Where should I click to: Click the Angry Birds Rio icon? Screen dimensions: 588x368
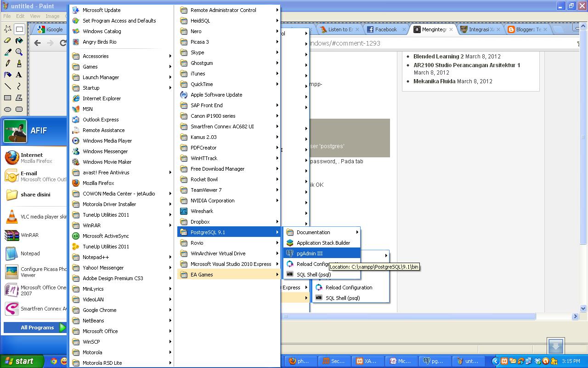pos(76,42)
